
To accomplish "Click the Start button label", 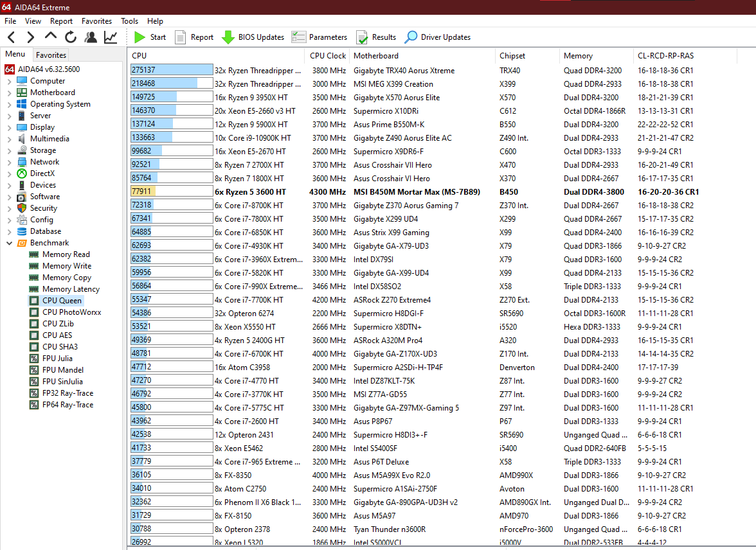I will coord(157,37).
